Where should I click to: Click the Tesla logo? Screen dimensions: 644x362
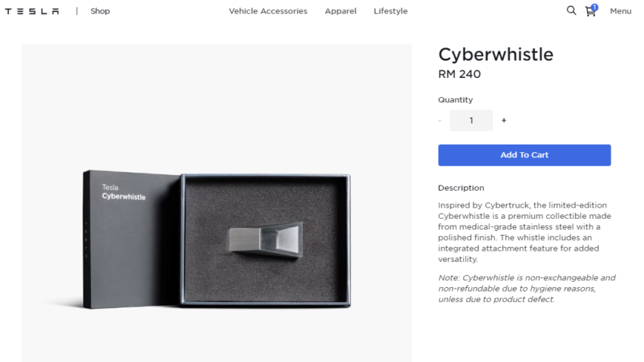tap(32, 11)
